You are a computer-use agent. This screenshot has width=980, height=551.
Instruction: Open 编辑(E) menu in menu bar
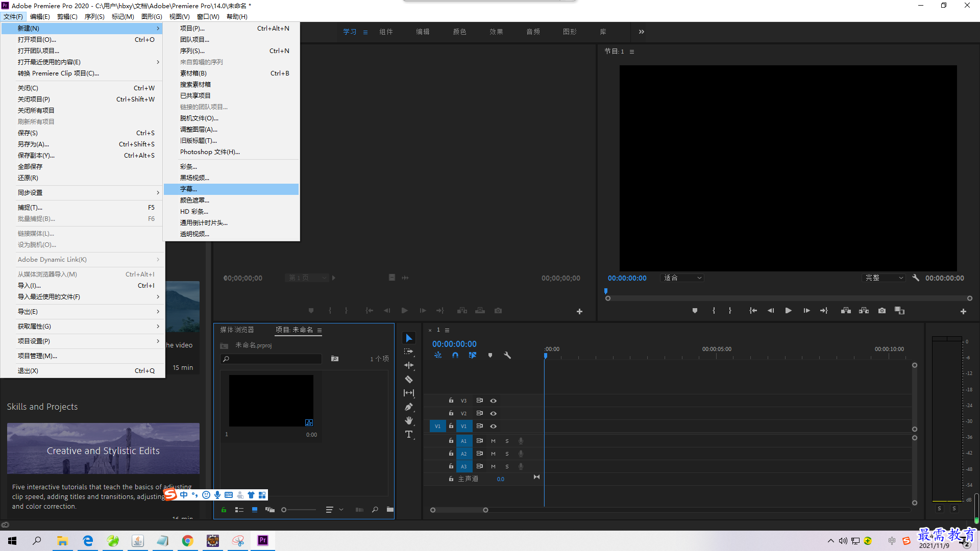click(x=40, y=17)
